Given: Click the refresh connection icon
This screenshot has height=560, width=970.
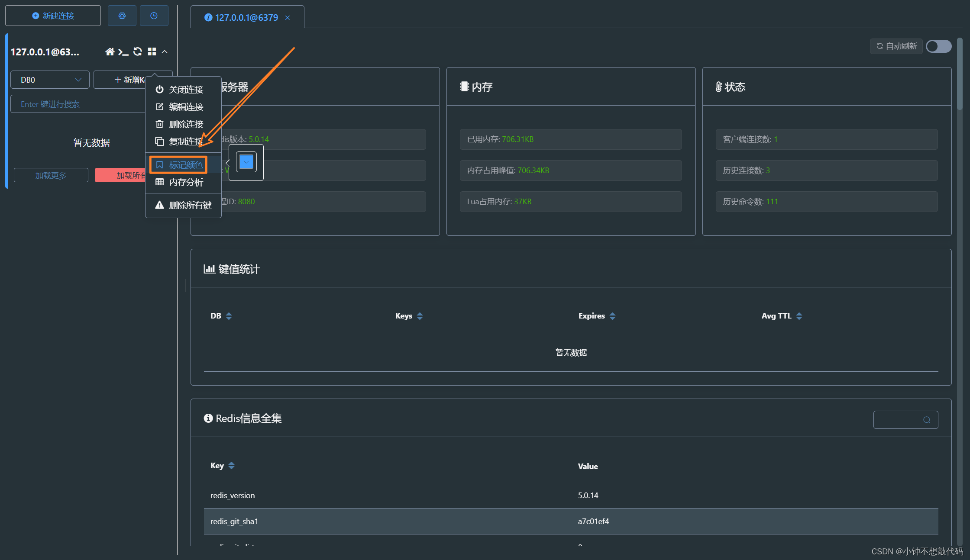Looking at the screenshot, I should pos(138,52).
